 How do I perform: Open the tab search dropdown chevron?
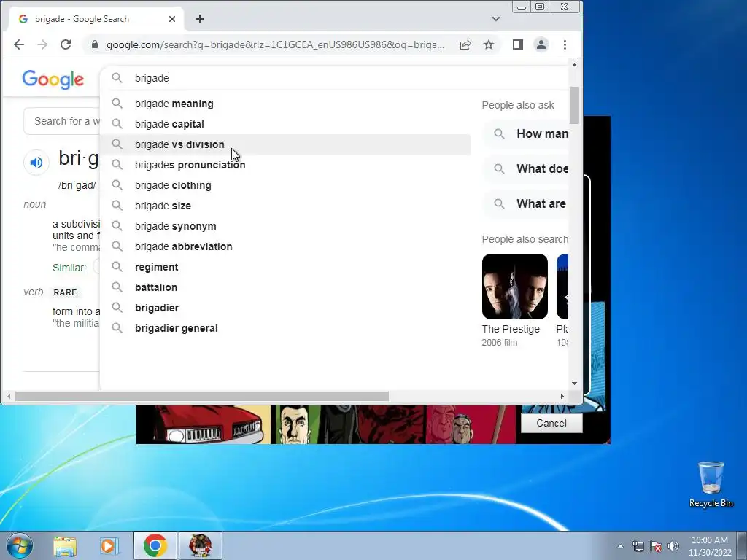(496, 19)
